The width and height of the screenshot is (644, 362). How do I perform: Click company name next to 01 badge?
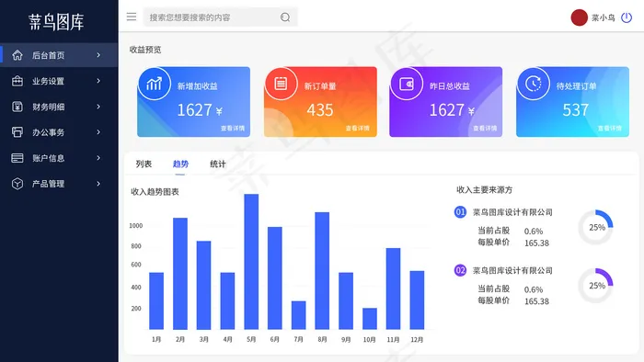point(512,212)
